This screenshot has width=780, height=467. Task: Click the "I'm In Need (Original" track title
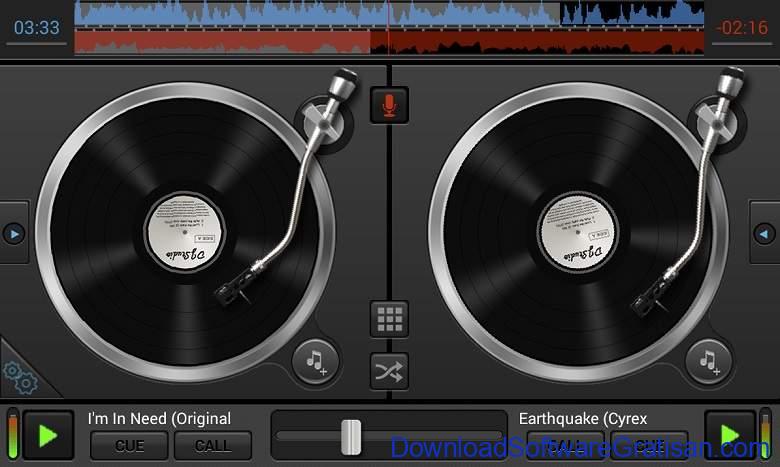[x=159, y=419]
